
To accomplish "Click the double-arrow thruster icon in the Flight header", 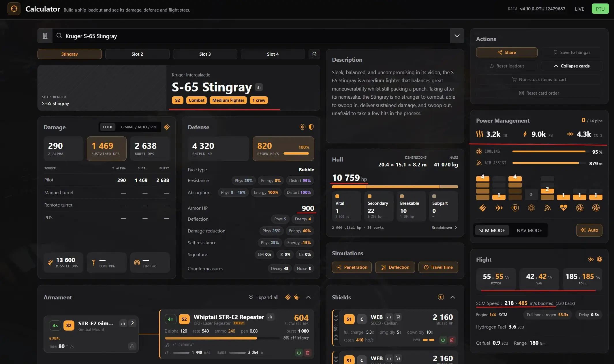I will pyautogui.click(x=591, y=259).
